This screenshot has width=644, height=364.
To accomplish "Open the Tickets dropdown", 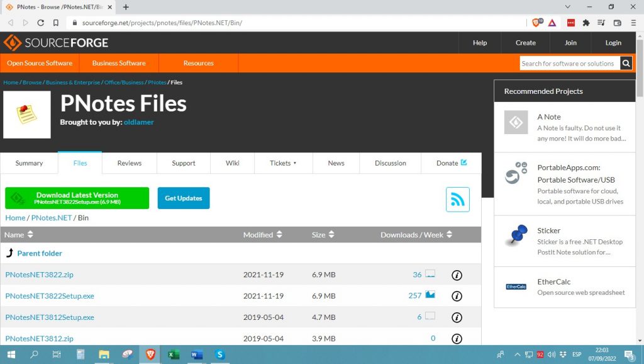I will coord(282,162).
